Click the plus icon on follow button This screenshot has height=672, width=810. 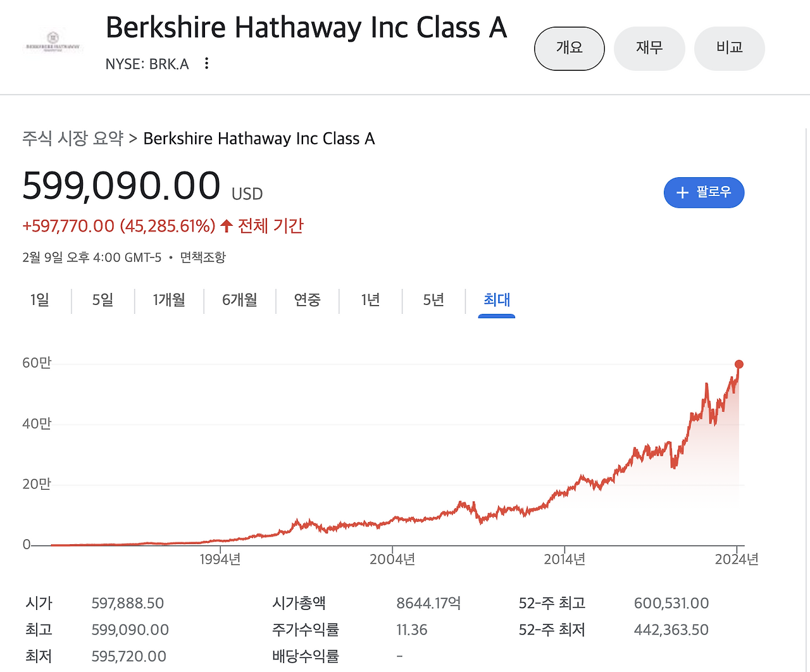pyautogui.click(x=682, y=193)
